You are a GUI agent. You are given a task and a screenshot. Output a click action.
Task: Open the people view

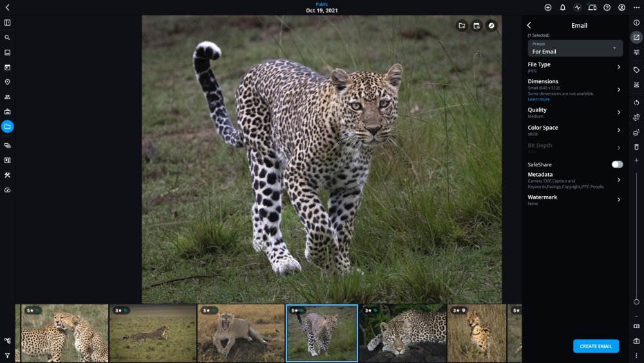coord(7,97)
